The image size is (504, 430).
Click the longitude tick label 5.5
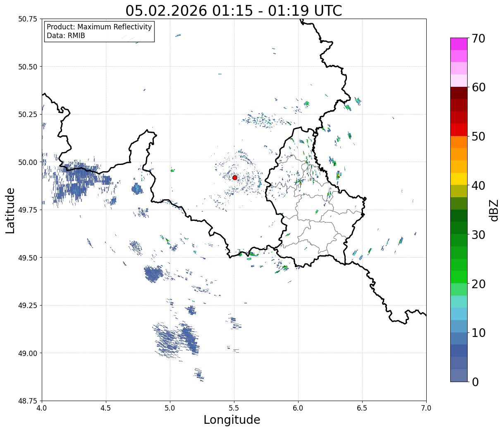tap(234, 408)
